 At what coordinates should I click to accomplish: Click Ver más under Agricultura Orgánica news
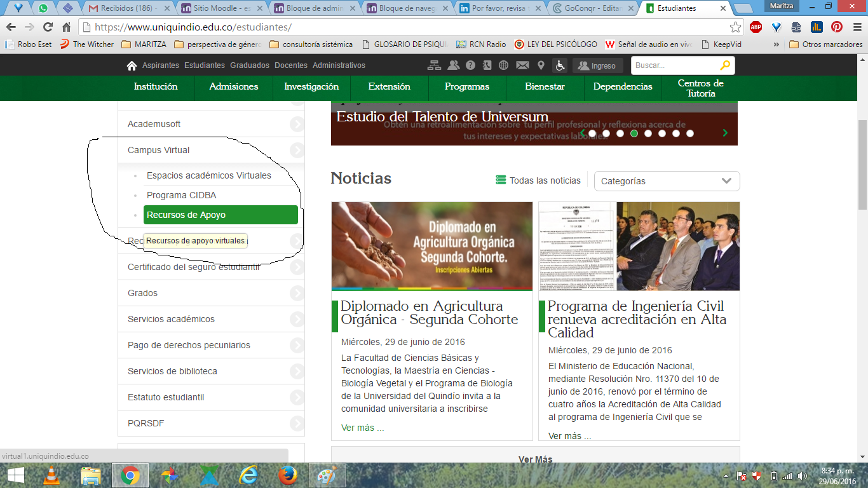pos(362,428)
